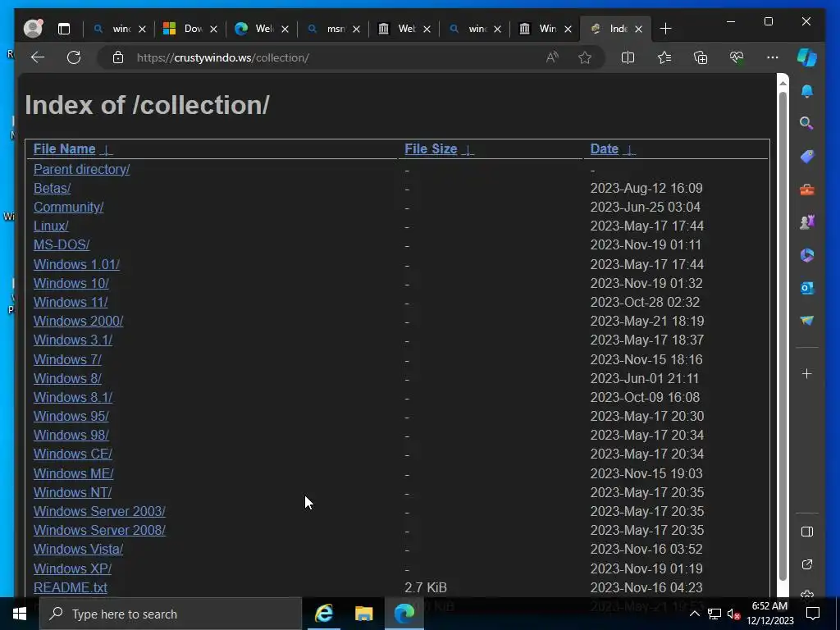Open the Edge profile avatar
This screenshot has height=630, width=840.
tap(33, 29)
